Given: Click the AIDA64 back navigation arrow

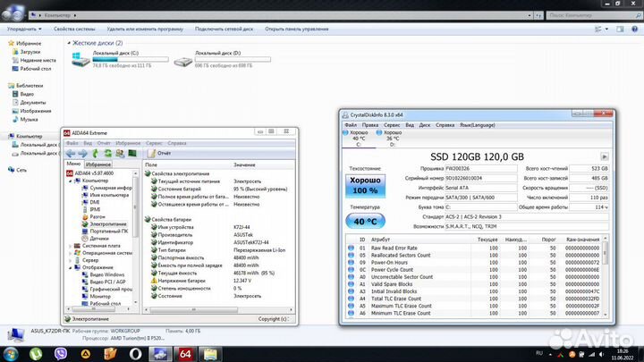Looking at the screenshot, I should pos(69,153).
